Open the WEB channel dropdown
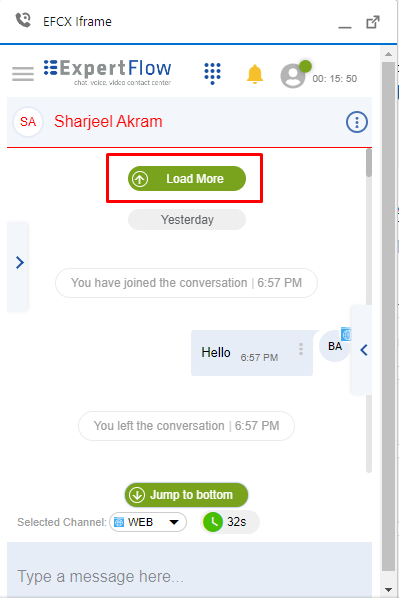 [x=148, y=522]
